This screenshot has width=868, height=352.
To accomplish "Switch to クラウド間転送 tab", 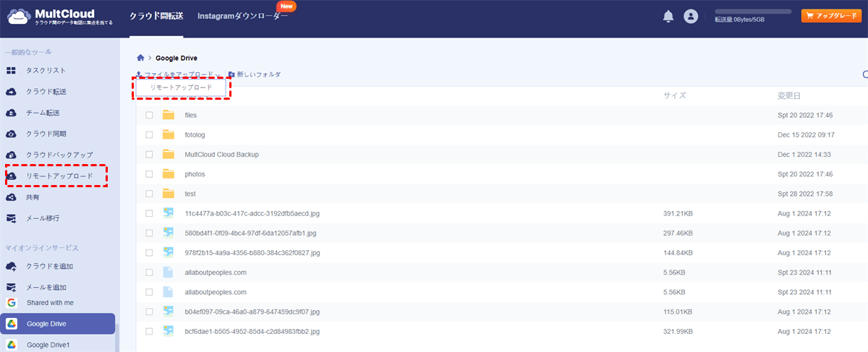I will coord(156,16).
